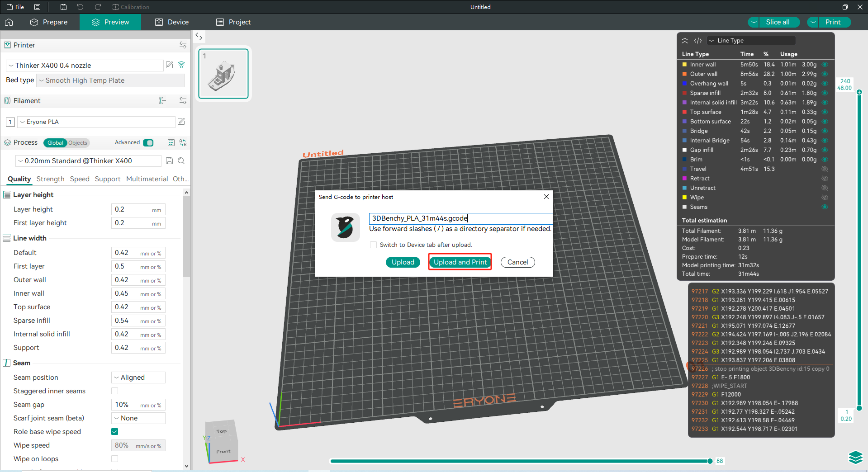868x472 pixels.
Task: Hide Sparse infill line visibility
Action: pyautogui.click(x=825, y=93)
